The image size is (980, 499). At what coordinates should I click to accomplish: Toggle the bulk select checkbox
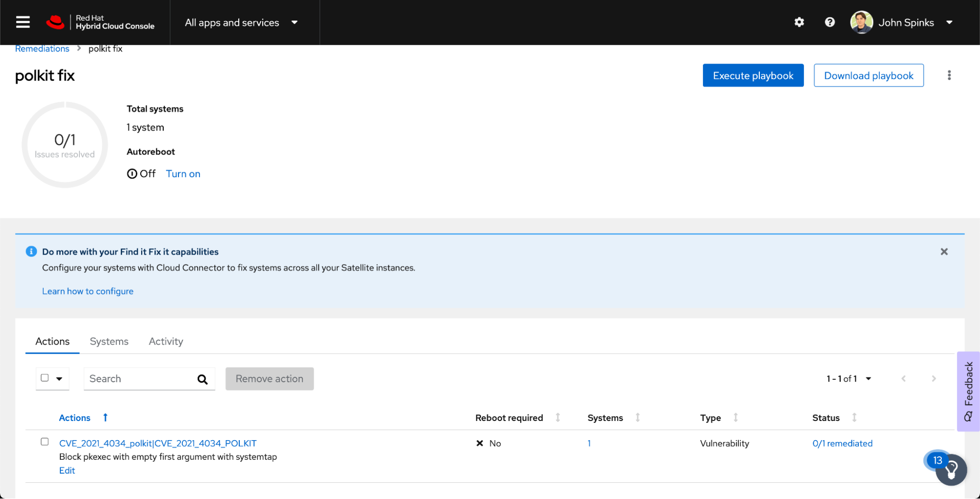[45, 378]
